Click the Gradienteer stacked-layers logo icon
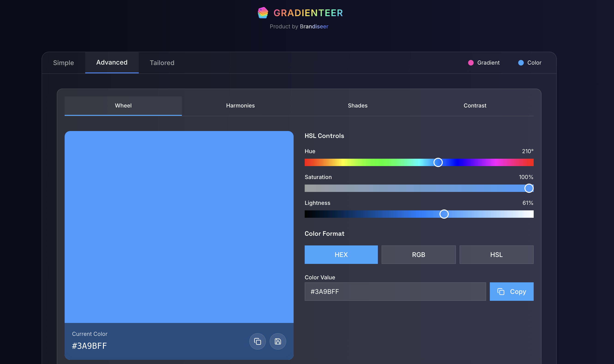Screen dimensions: 614x364 click(x=263, y=13)
